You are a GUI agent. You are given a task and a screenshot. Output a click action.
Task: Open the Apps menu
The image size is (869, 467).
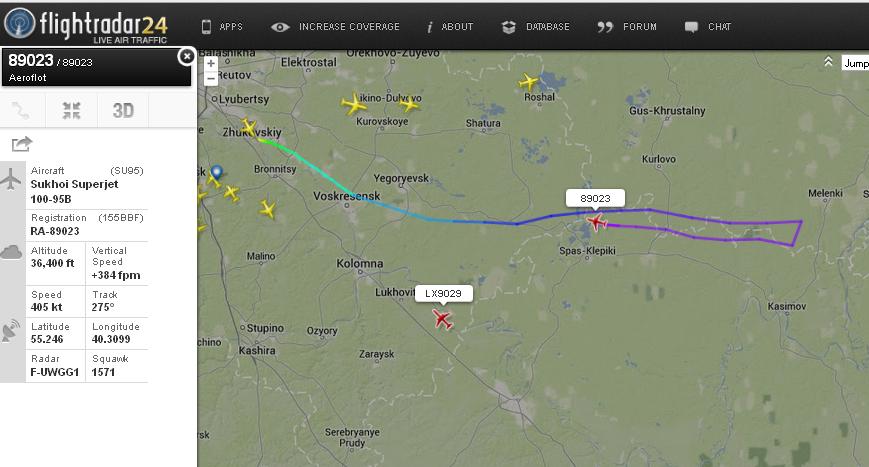pyautogui.click(x=222, y=27)
